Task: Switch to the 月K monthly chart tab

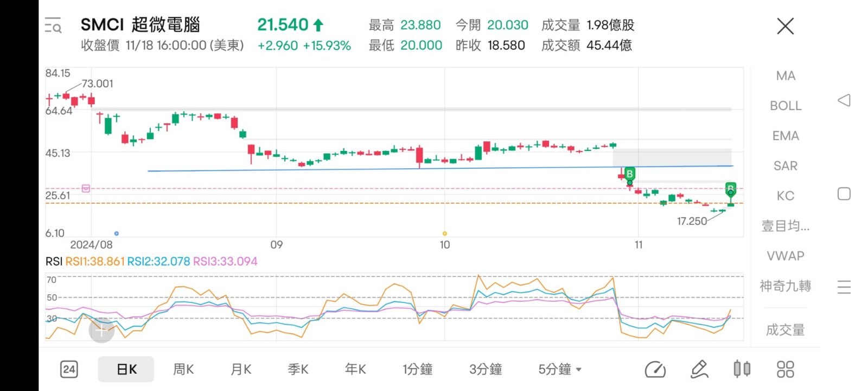Action: (x=241, y=369)
